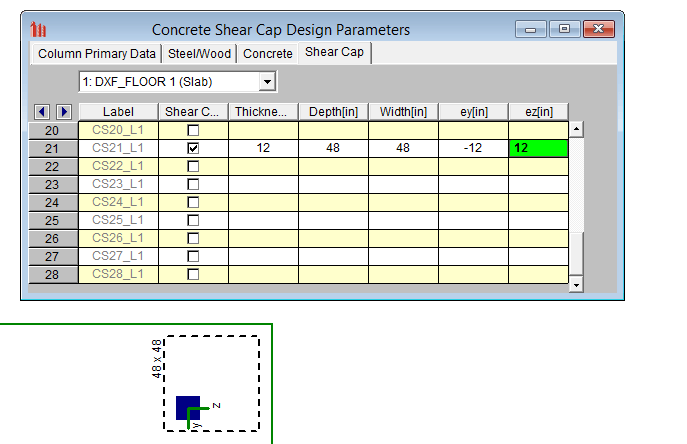Click the scrollbar up arrow
This screenshot has width=687, height=444.
point(576,129)
